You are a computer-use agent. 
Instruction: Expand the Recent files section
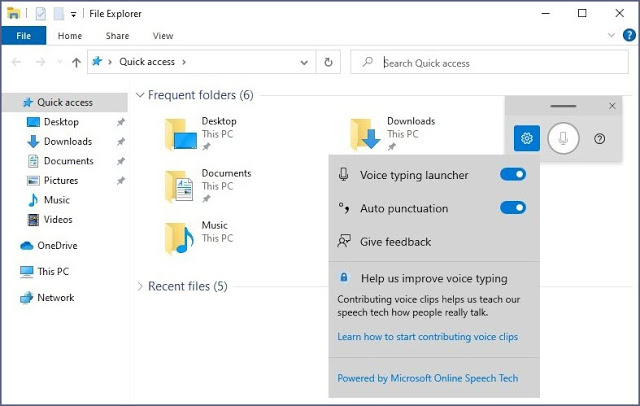pos(140,287)
